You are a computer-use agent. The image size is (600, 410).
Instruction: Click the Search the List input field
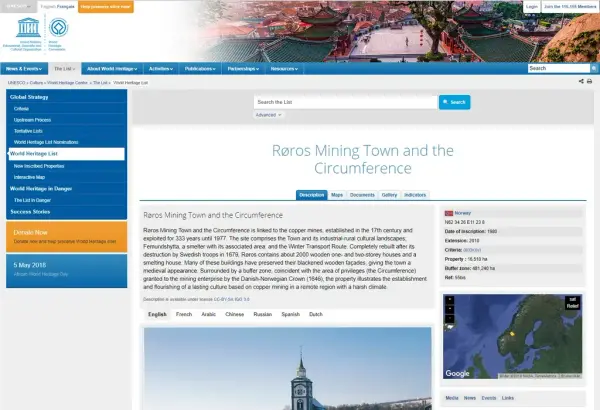point(344,102)
